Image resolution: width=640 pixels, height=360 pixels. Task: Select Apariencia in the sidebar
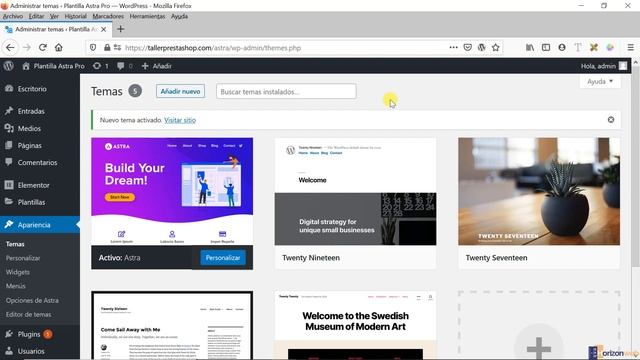coord(40,224)
